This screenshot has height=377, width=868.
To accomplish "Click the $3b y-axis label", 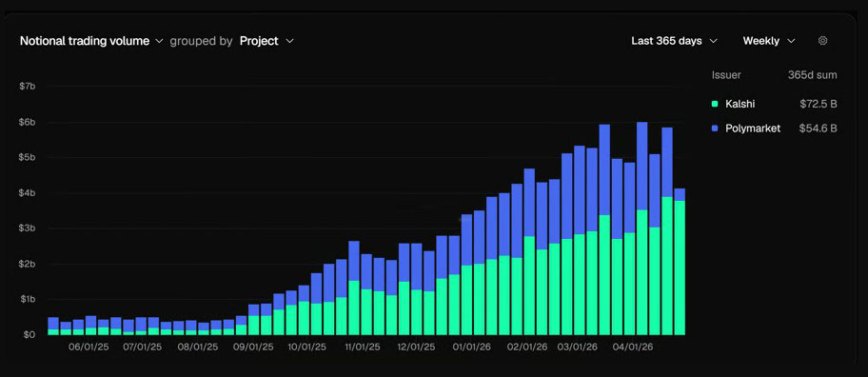I will coord(28,228).
